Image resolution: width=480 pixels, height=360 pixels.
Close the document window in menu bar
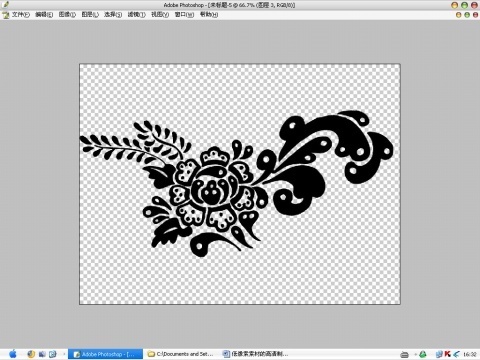point(475,15)
